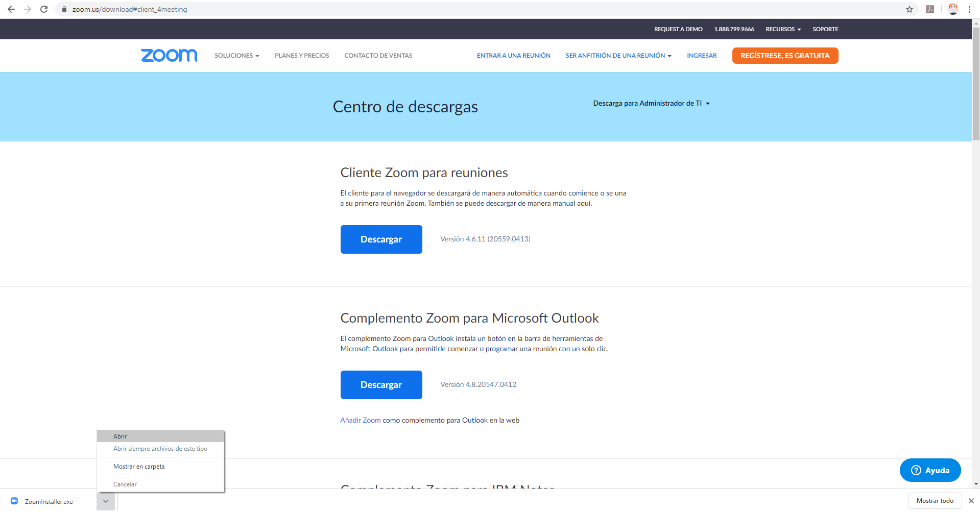Click the scrollbar up arrow
Viewport: 980px width, 513px height.
[976, 23]
